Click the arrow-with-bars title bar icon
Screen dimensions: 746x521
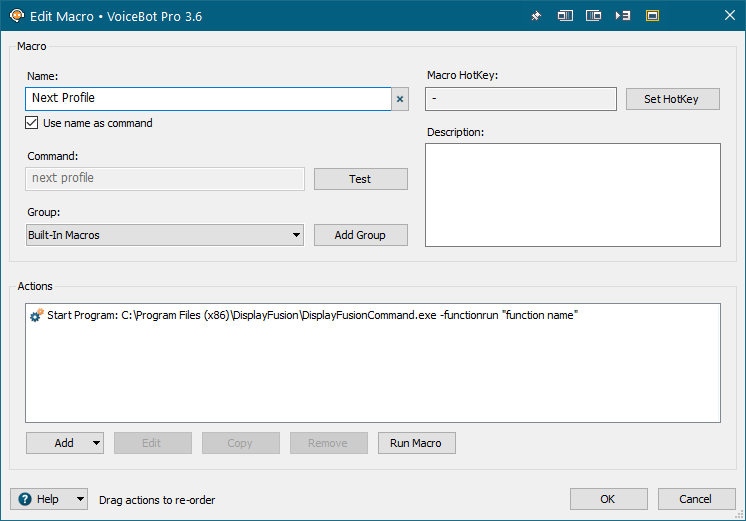click(623, 15)
